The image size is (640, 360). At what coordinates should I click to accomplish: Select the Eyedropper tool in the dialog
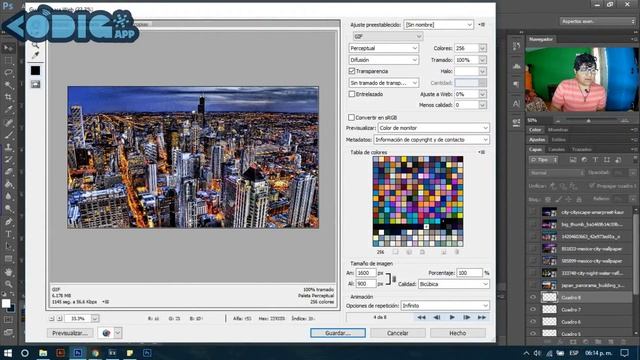36,55
